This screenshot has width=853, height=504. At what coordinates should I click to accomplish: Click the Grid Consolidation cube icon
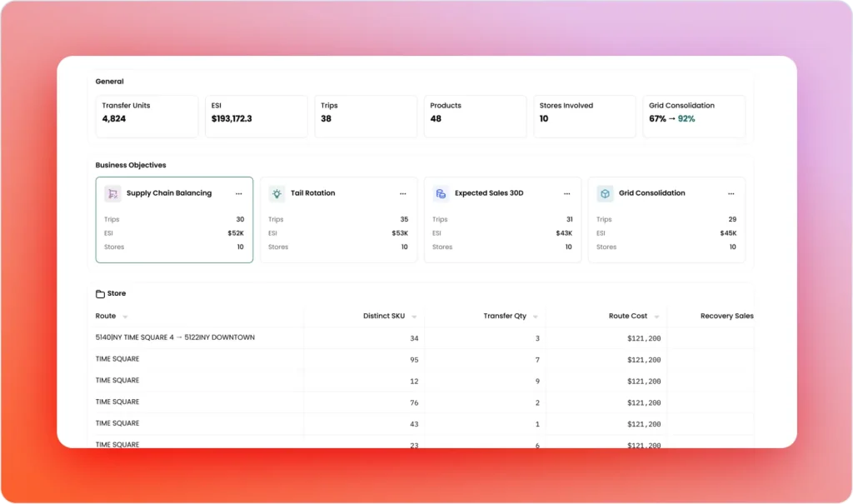605,193
